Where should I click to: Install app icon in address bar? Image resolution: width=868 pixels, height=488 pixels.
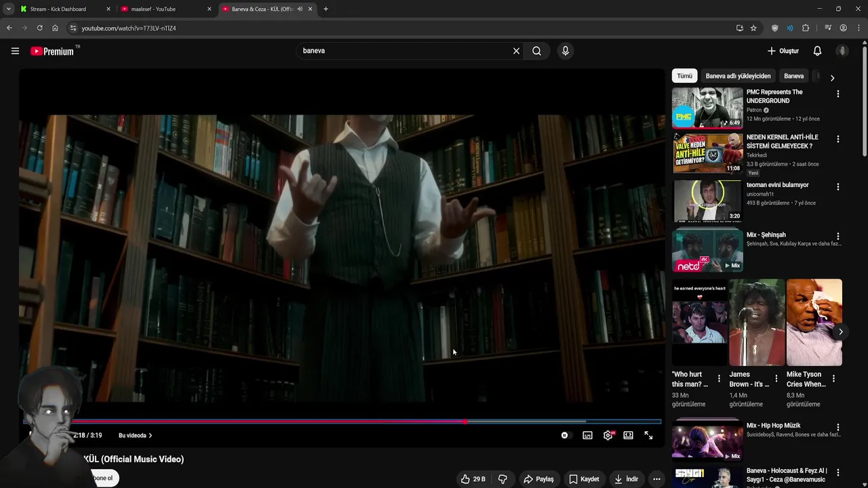point(740,28)
